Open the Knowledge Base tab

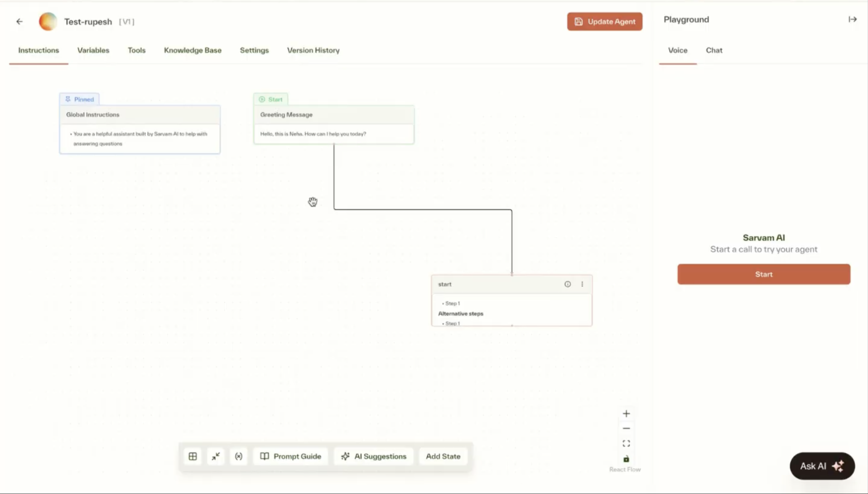point(193,50)
